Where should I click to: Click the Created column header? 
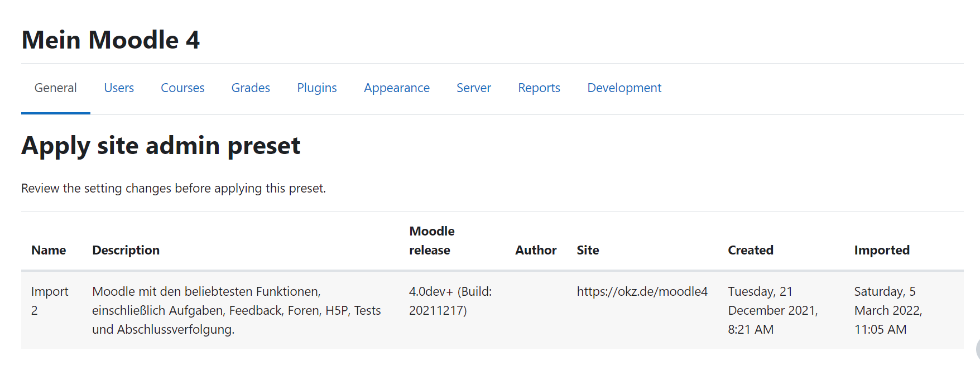(x=750, y=250)
